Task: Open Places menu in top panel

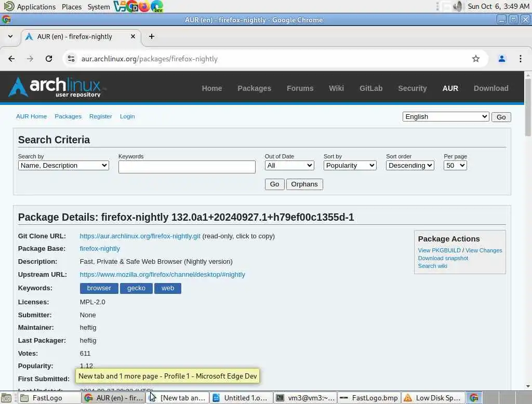Action: click(x=72, y=7)
